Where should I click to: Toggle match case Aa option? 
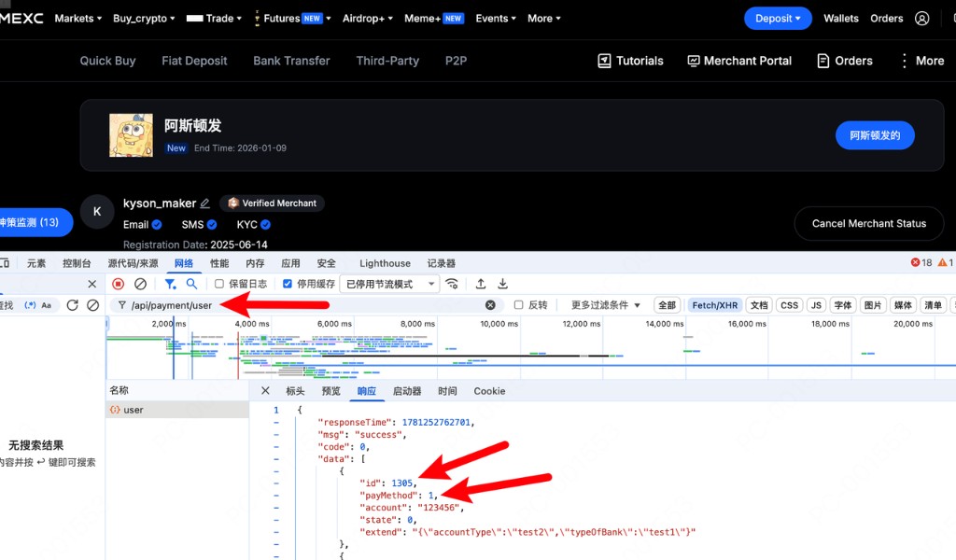47,305
